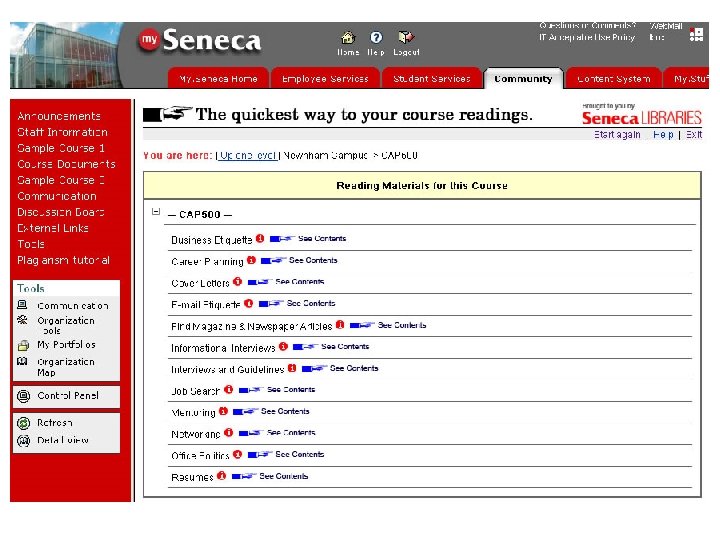The image size is (720, 540).
Task: Open the Up one level link
Action: click(x=248, y=156)
